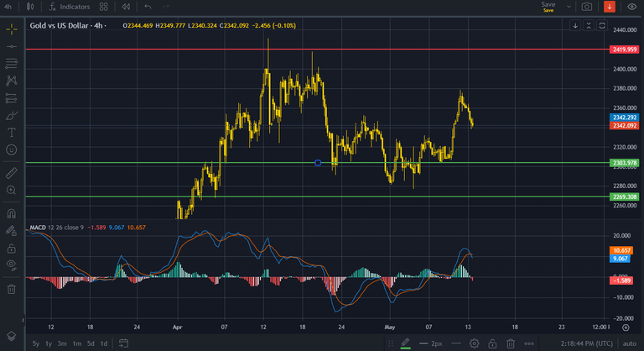Select the ruler measure tool
Viewport: 644px width, 351px height.
[x=12, y=173]
